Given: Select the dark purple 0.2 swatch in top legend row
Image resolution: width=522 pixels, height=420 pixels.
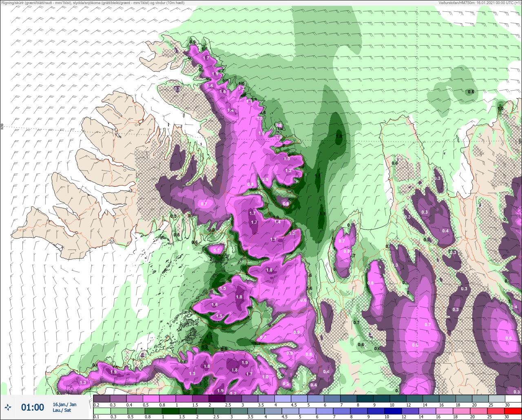Looking at the screenshot, I should coord(102,398).
